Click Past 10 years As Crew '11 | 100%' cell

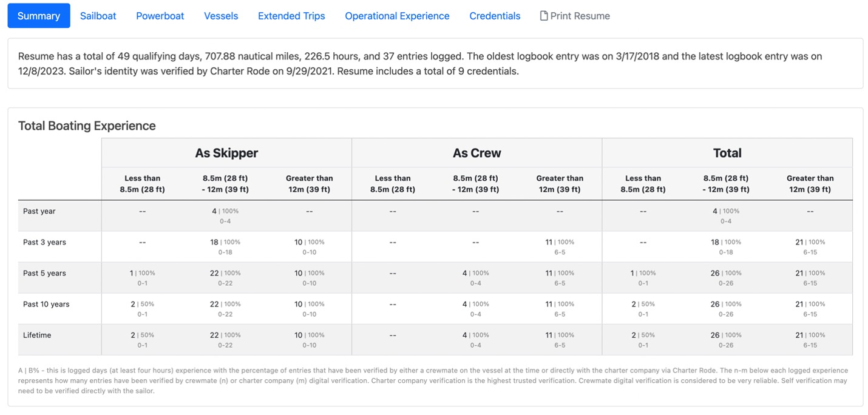click(x=560, y=308)
